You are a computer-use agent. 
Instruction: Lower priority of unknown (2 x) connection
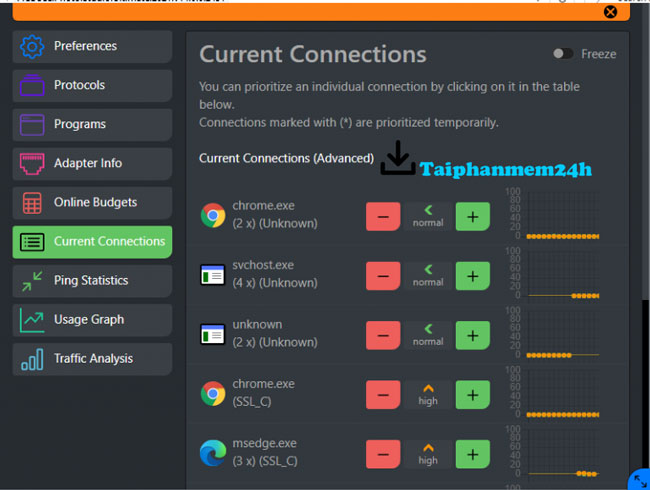(x=383, y=335)
